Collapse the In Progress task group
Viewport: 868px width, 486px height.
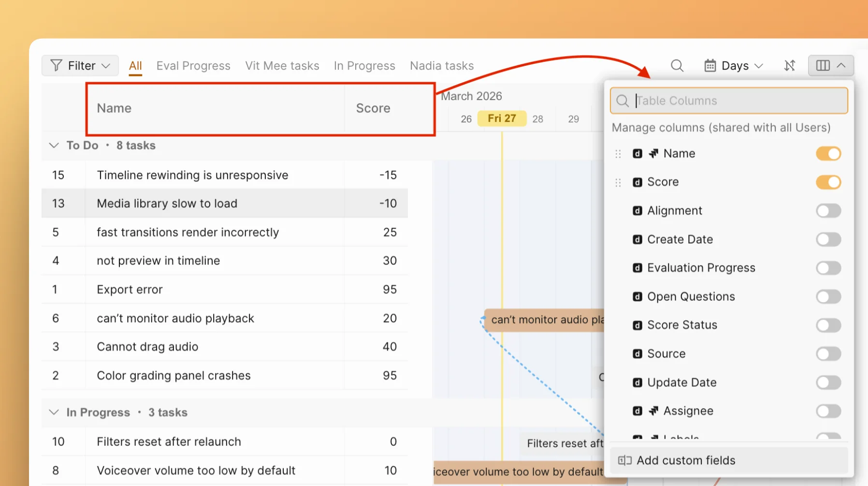point(54,412)
